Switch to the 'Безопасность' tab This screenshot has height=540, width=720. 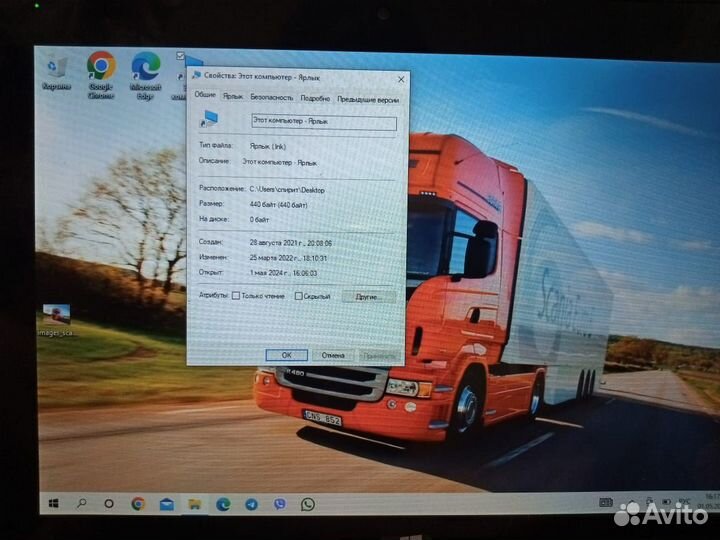pos(271,98)
